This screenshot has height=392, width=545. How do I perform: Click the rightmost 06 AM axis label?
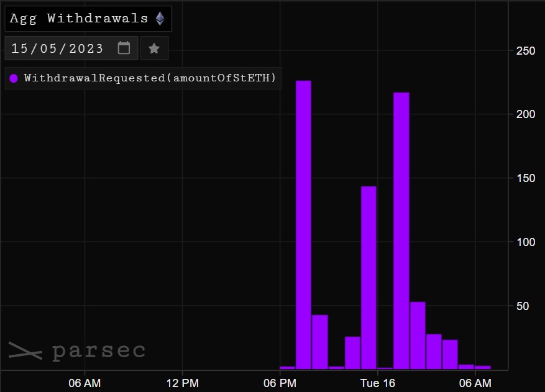click(475, 383)
